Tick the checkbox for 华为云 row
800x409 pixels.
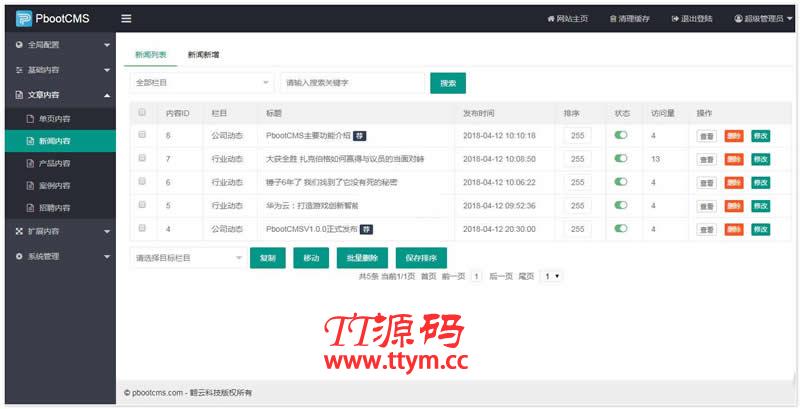[142, 204]
